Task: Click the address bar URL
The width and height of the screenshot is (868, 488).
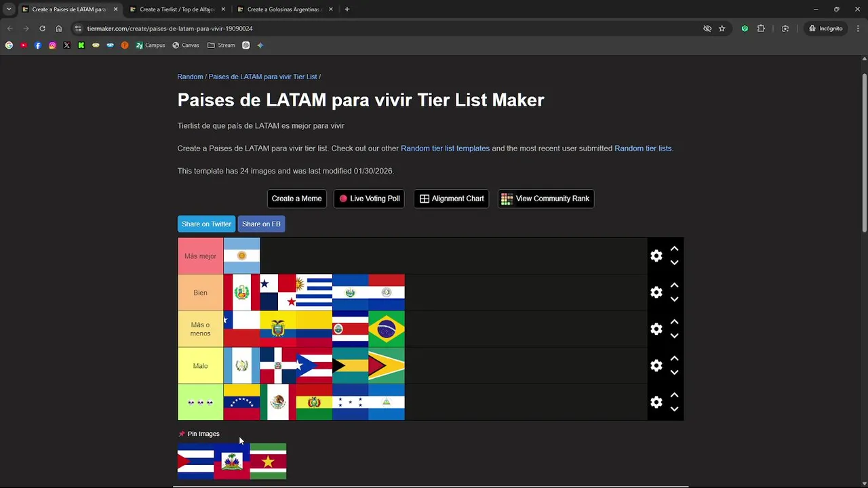Action: 170,28
